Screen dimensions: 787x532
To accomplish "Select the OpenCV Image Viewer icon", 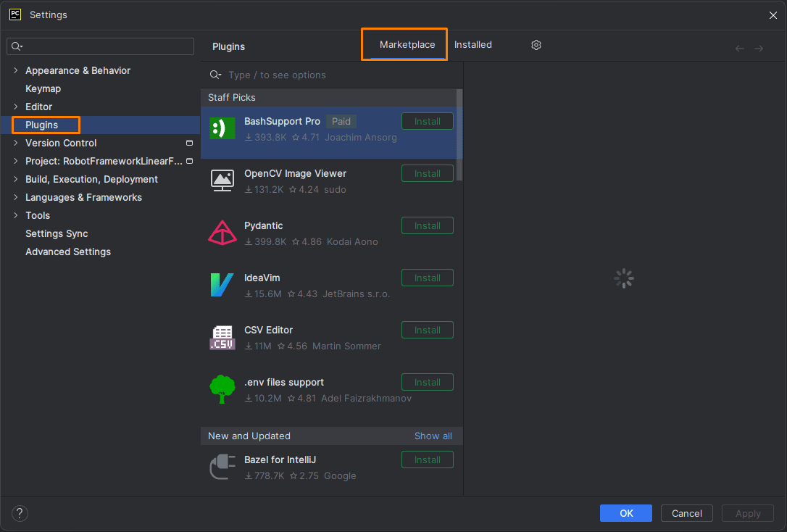I will pos(222,180).
